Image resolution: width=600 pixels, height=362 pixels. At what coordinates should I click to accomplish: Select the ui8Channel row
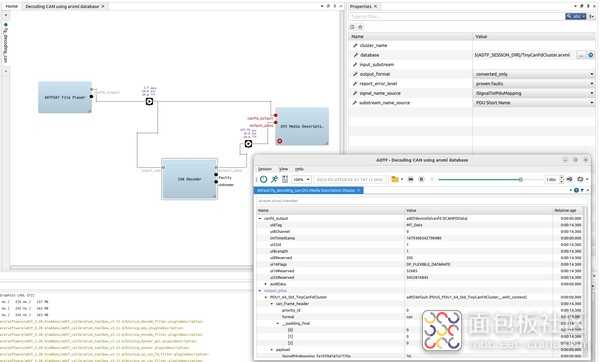420,232
